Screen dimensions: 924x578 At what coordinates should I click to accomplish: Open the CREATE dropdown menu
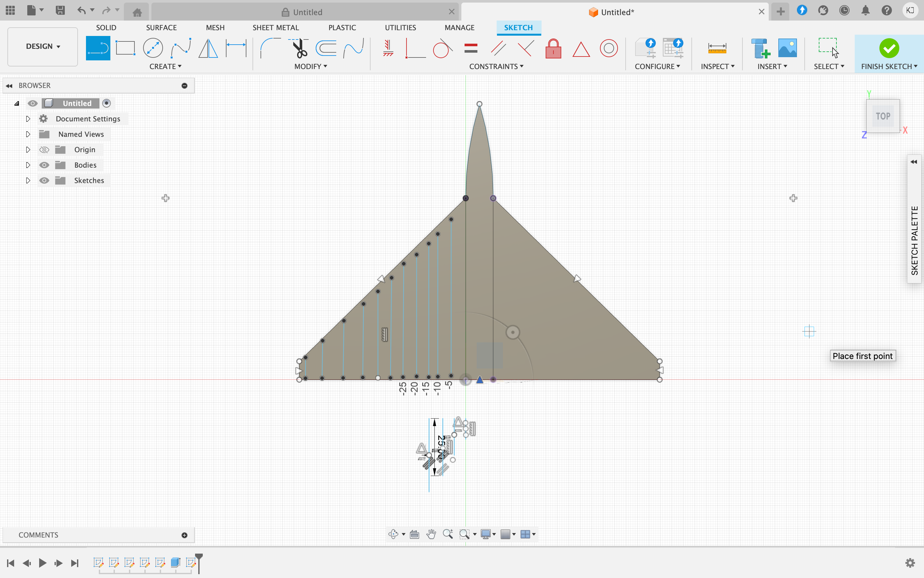tap(165, 66)
